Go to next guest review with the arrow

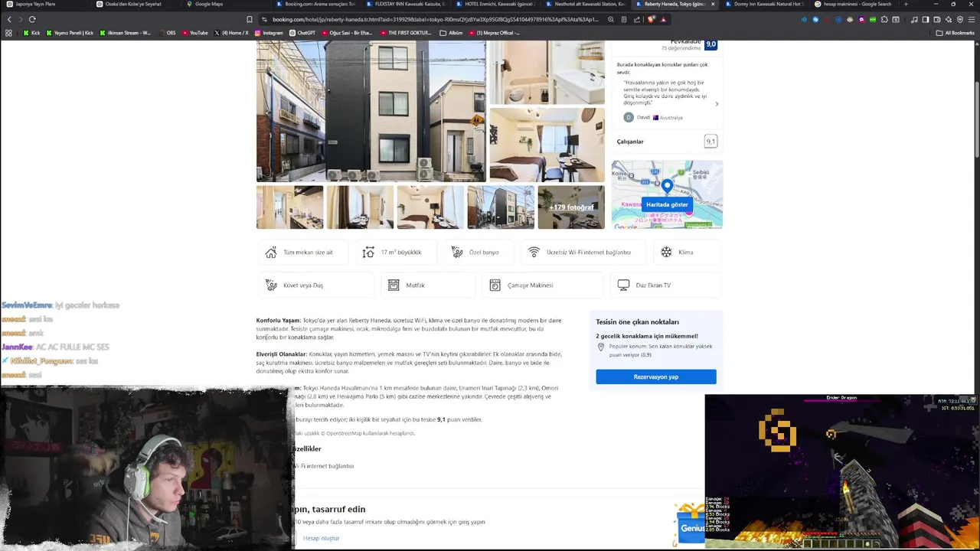coord(717,104)
